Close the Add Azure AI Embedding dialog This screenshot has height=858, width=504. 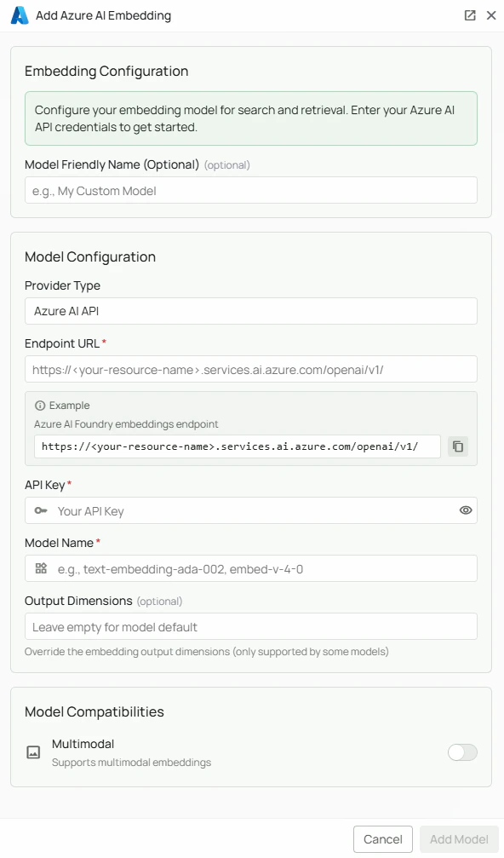(491, 15)
